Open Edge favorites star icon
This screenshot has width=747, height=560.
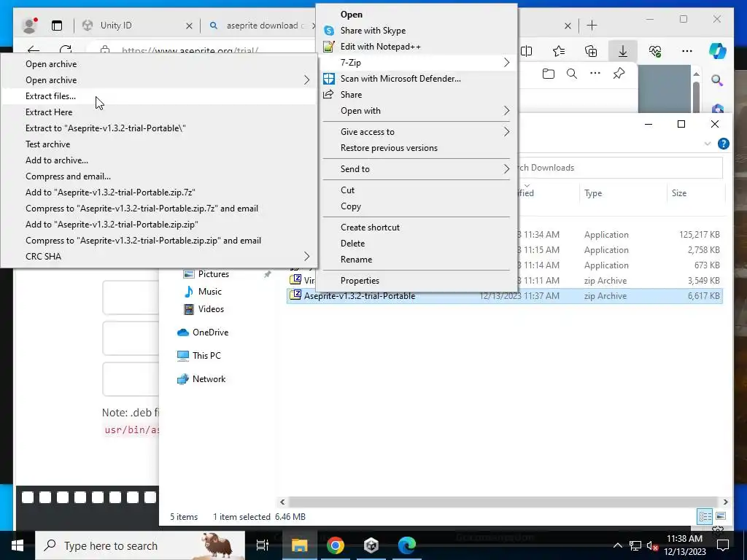[x=559, y=52]
